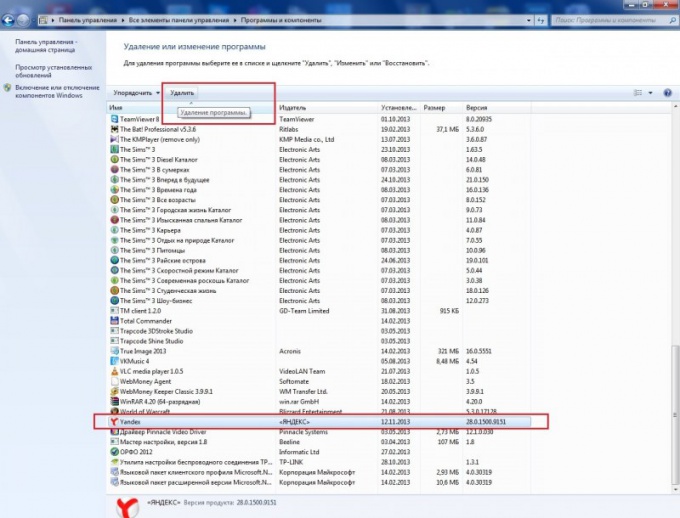Sort by the Установлено column header
Screen dimensions: 680x518
pos(399,108)
